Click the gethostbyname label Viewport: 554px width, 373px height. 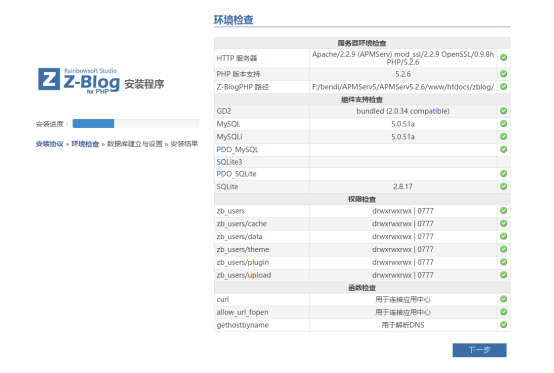(242, 325)
